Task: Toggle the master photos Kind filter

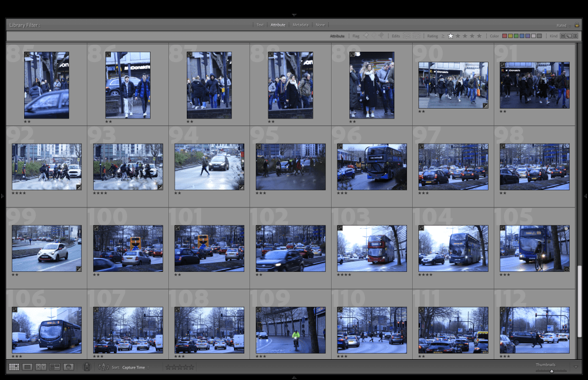Action: pos(562,36)
